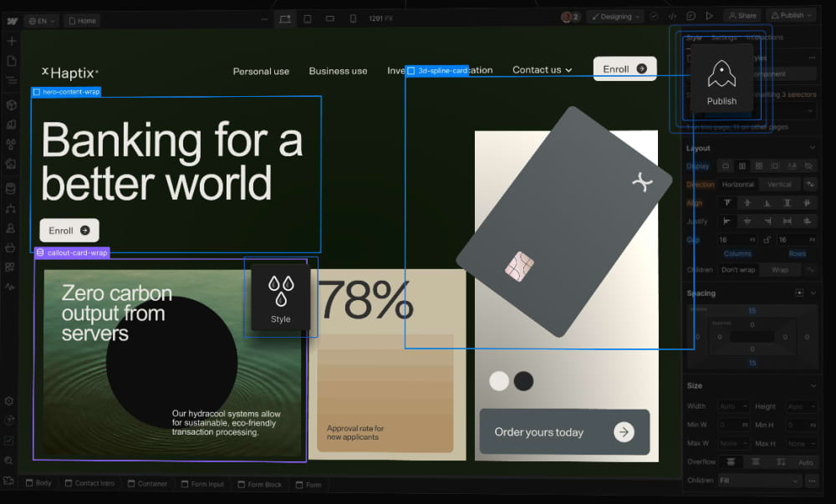Click the collaborators avatar badge
Image resolution: width=836 pixels, height=504 pixels.
click(570, 17)
